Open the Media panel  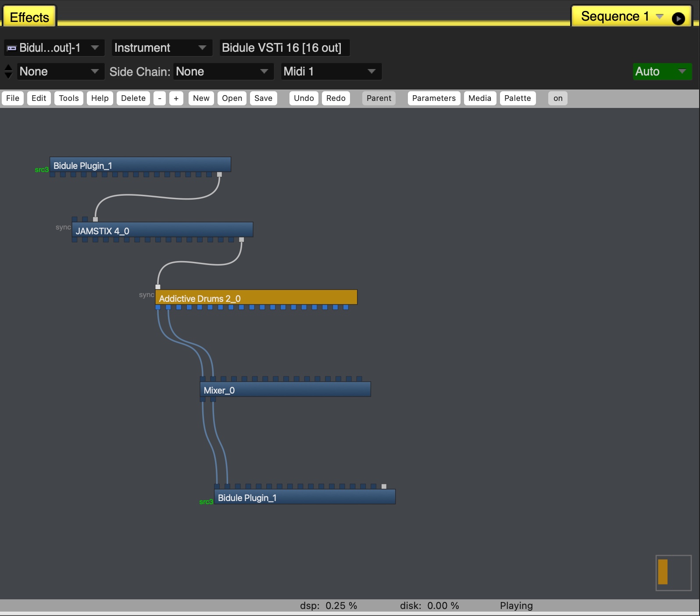[480, 98]
